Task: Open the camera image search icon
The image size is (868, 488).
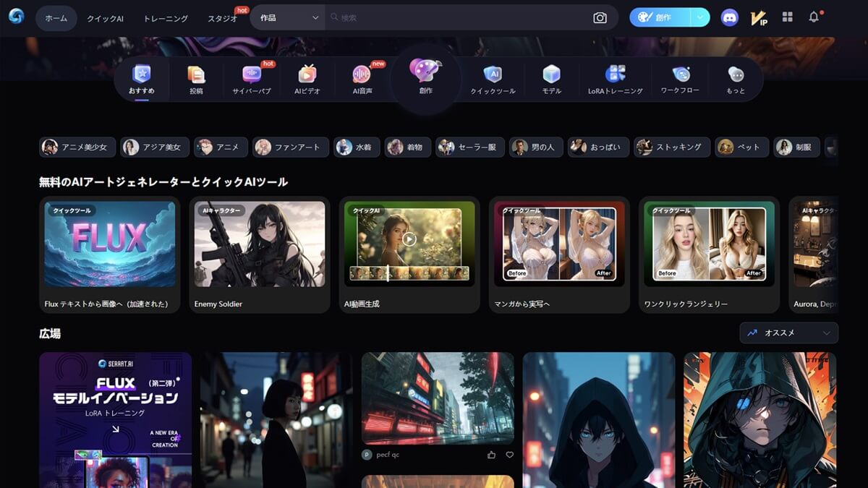Action: click(x=600, y=18)
